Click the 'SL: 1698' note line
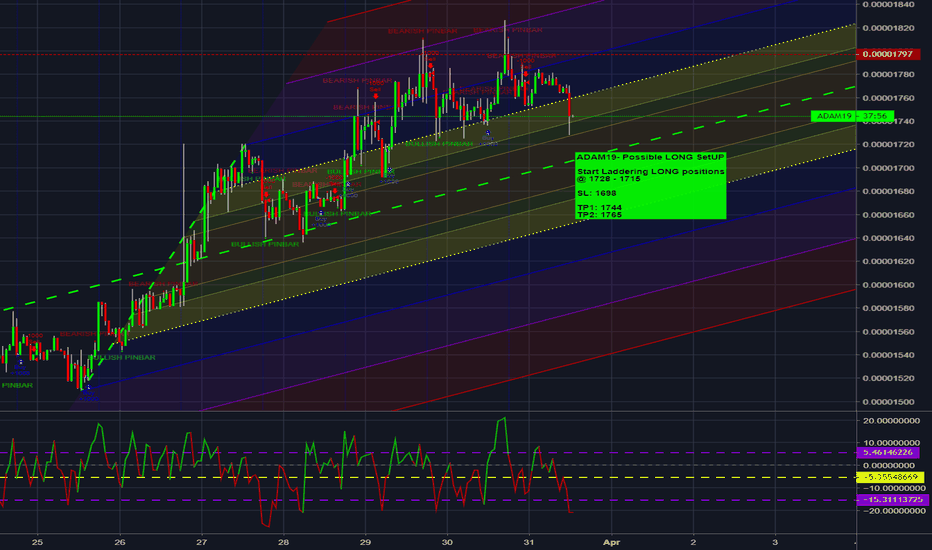Viewport: 932px width, 550px height. [596, 193]
